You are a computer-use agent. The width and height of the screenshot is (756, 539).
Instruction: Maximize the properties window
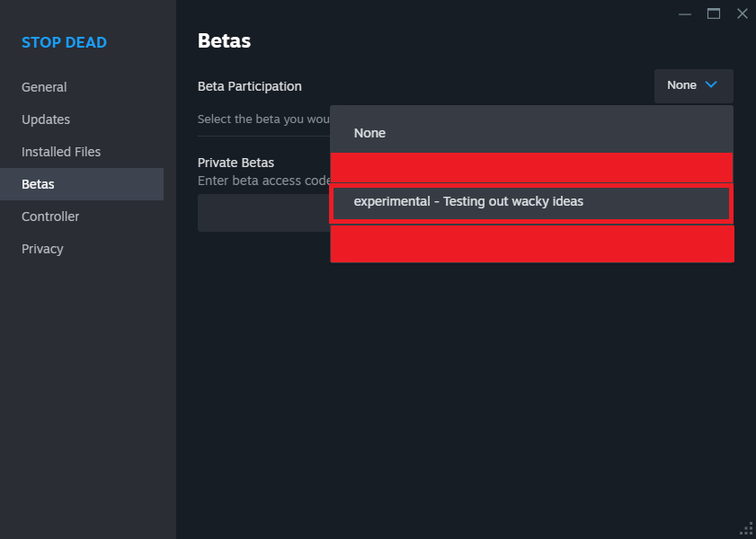tap(714, 13)
